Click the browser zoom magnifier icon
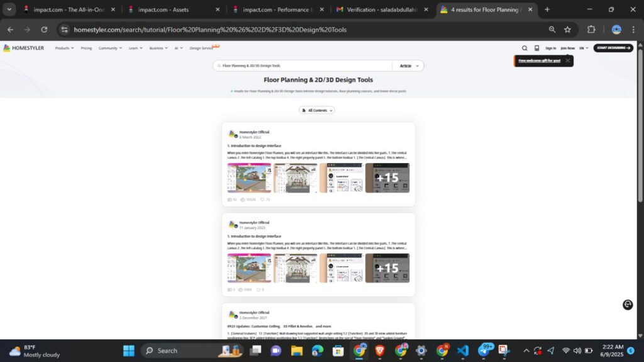 click(x=552, y=30)
